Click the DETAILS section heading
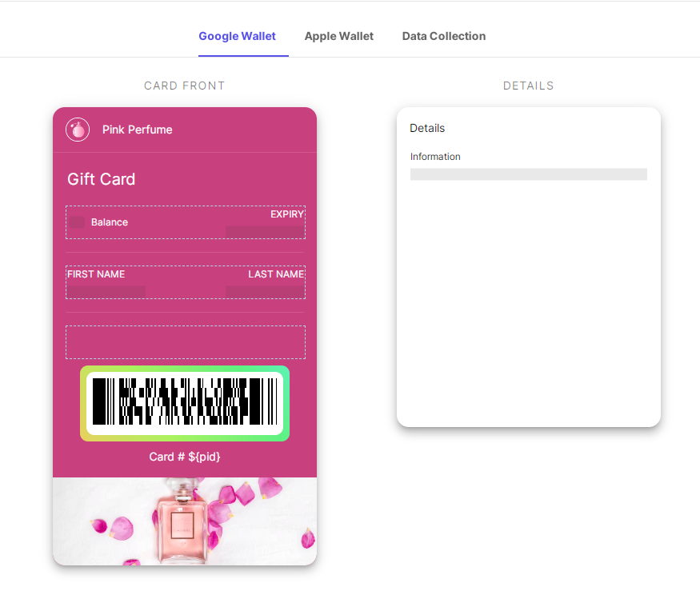This screenshot has height=595, width=700. coord(529,86)
